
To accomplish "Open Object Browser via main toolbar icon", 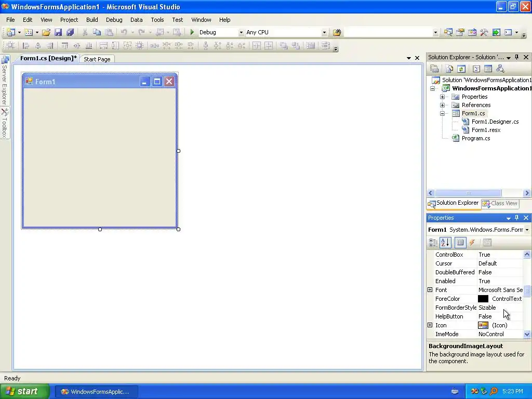I will click(x=472, y=32).
